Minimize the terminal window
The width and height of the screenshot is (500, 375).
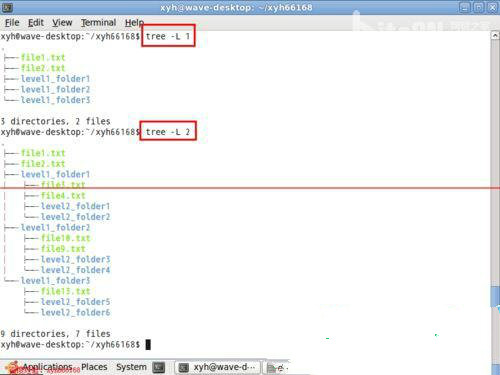tap(464, 7)
